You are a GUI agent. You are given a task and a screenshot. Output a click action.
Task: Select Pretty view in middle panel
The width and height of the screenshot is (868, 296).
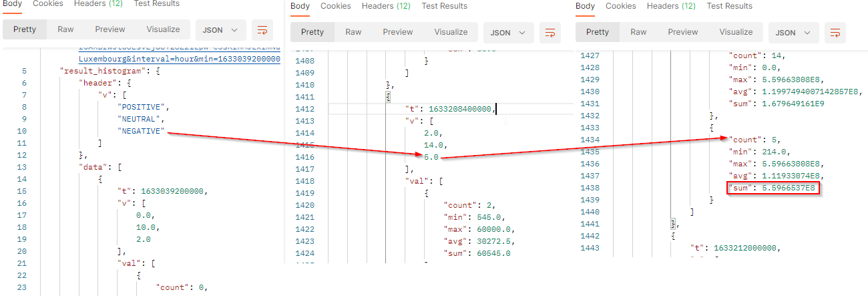[x=312, y=32]
